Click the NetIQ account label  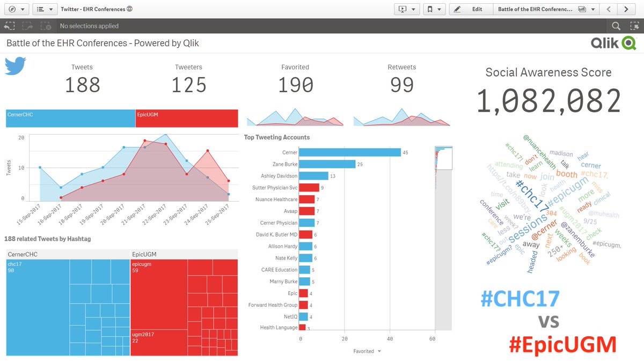point(290,317)
